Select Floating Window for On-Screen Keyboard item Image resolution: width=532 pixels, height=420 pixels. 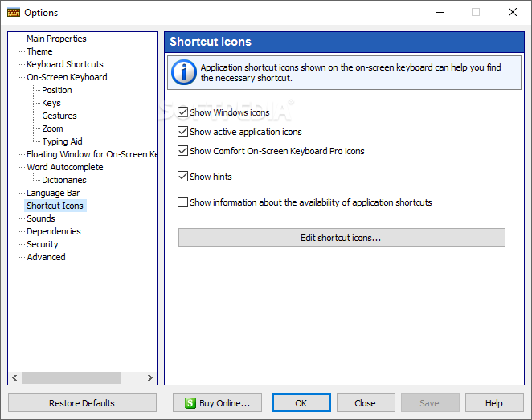92,154
